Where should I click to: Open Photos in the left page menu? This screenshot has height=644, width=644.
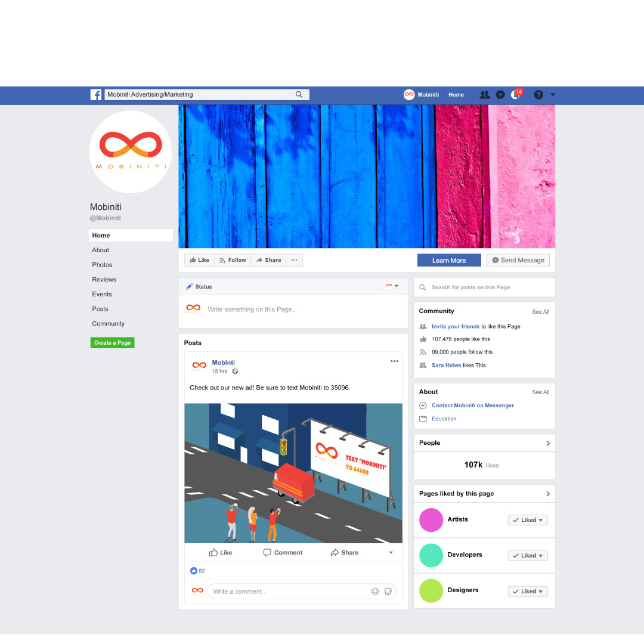click(x=103, y=265)
